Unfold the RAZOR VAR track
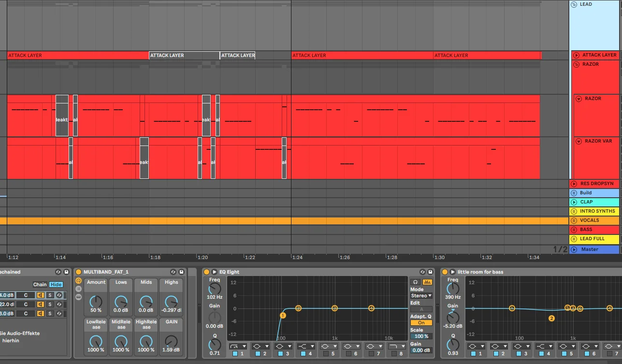622x364 pixels. click(579, 141)
